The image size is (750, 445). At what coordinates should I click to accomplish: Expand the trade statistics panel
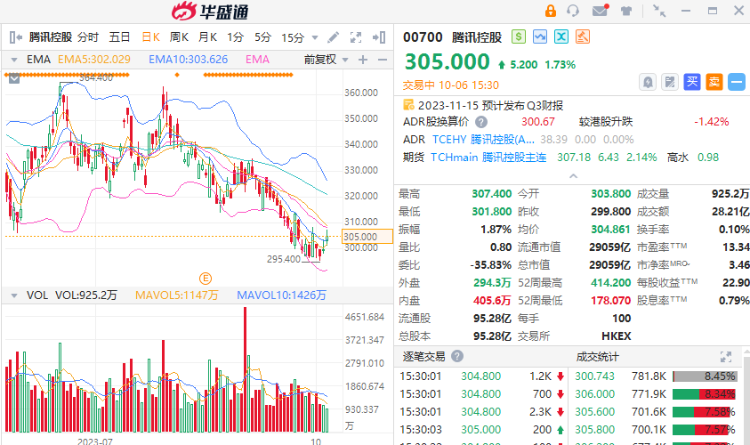coord(726,356)
